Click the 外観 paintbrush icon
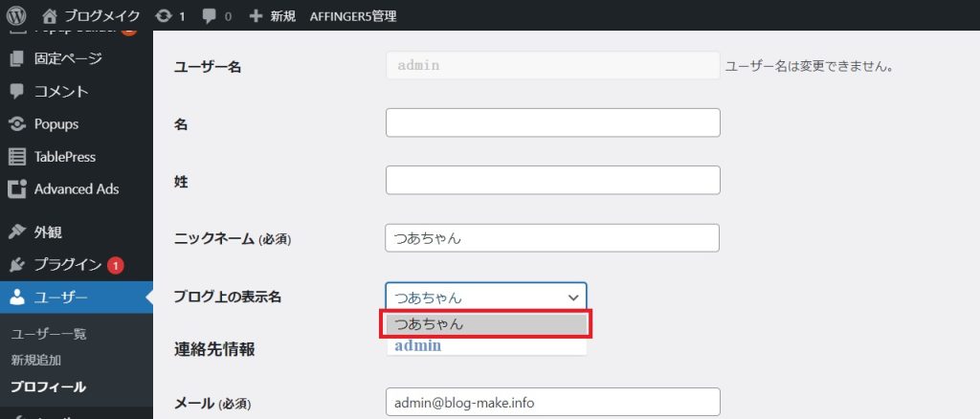The image size is (980, 419). [x=17, y=232]
